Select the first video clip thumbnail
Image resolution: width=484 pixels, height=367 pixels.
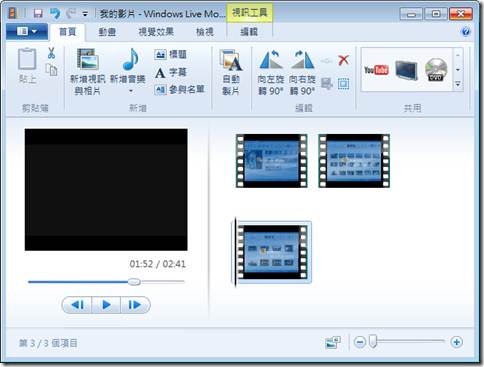(x=272, y=161)
